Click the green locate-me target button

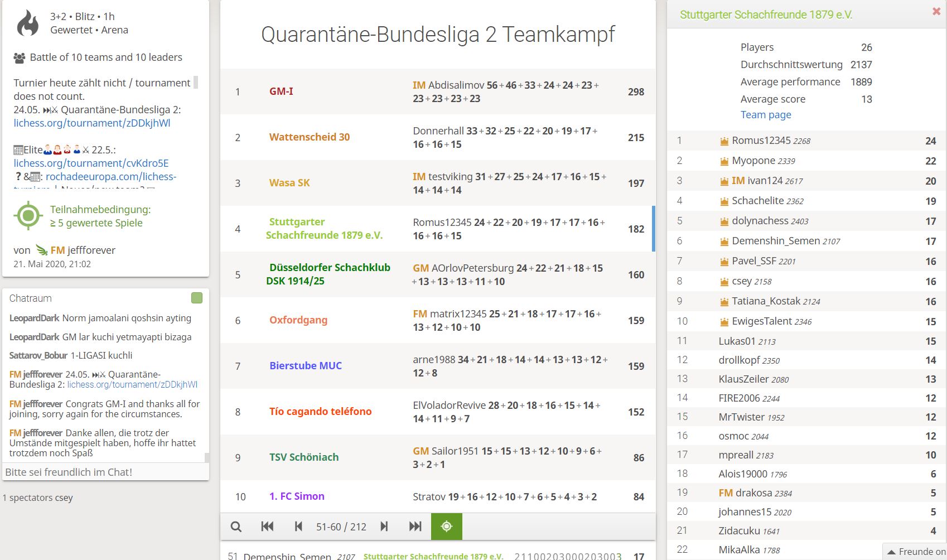click(x=447, y=527)
